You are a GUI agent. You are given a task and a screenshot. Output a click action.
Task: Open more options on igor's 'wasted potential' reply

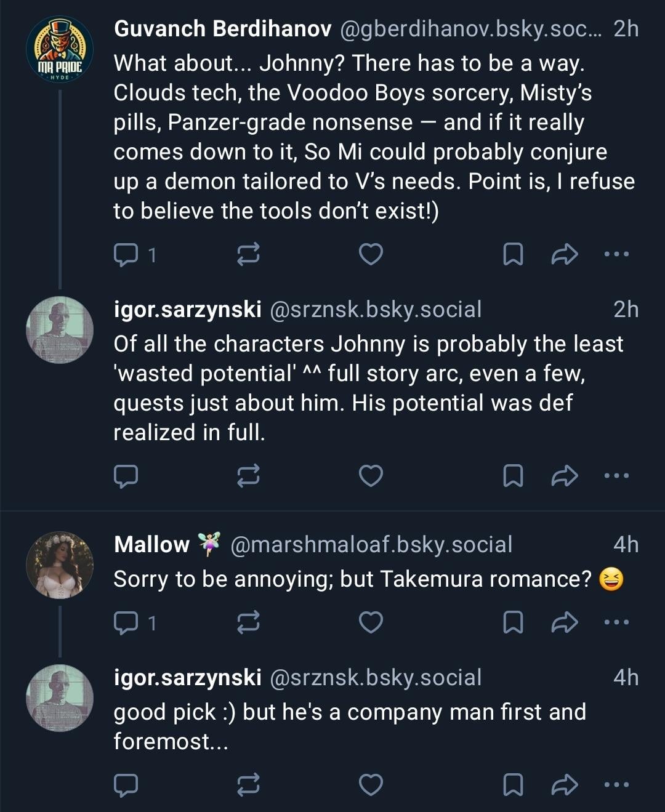617,476
